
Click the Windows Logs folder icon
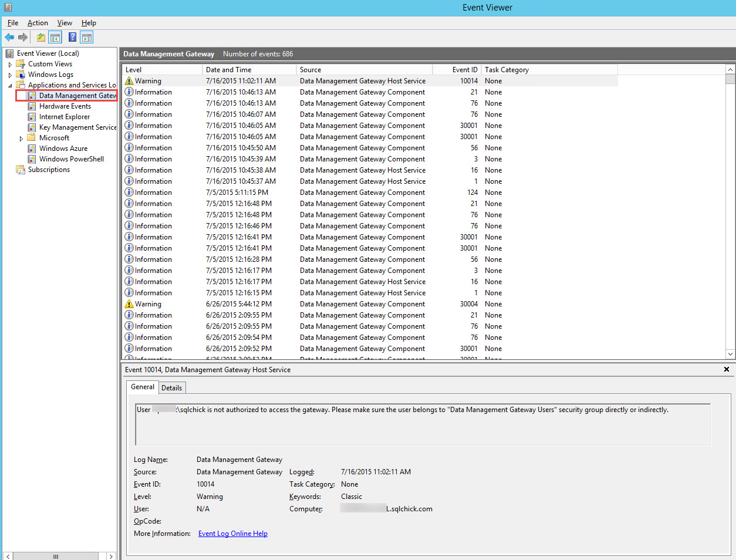21,75
